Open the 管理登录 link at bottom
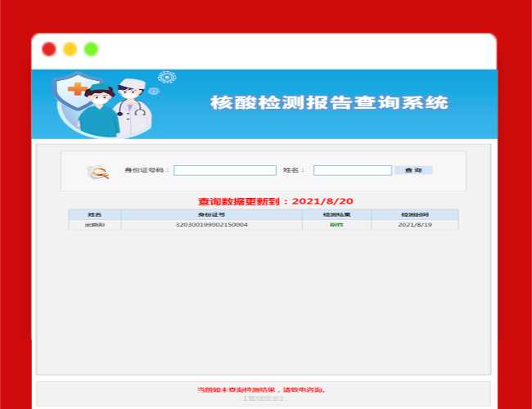 point(264,398)
